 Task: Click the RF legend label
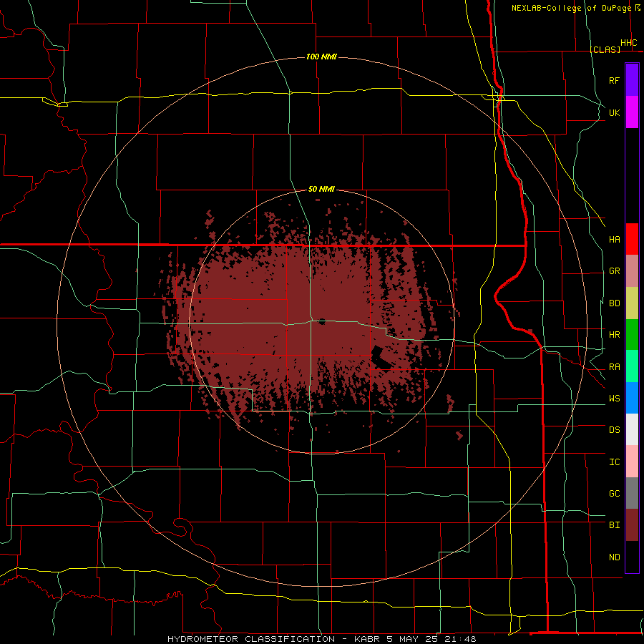pos(614,80)
